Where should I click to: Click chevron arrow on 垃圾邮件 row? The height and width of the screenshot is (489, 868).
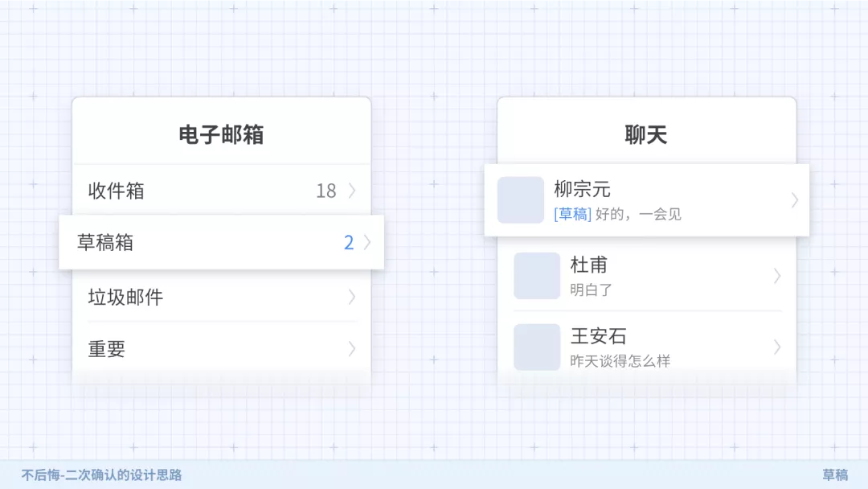click(352, 298)
